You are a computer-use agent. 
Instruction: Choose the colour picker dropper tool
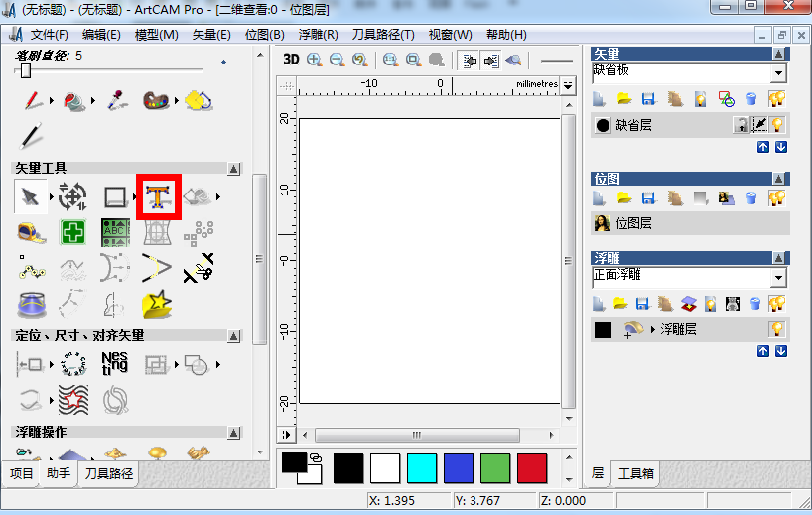pos(117,100)
